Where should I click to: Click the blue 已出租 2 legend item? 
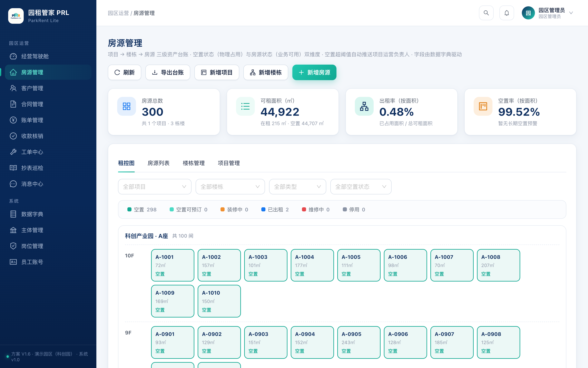tap(275, 210)
